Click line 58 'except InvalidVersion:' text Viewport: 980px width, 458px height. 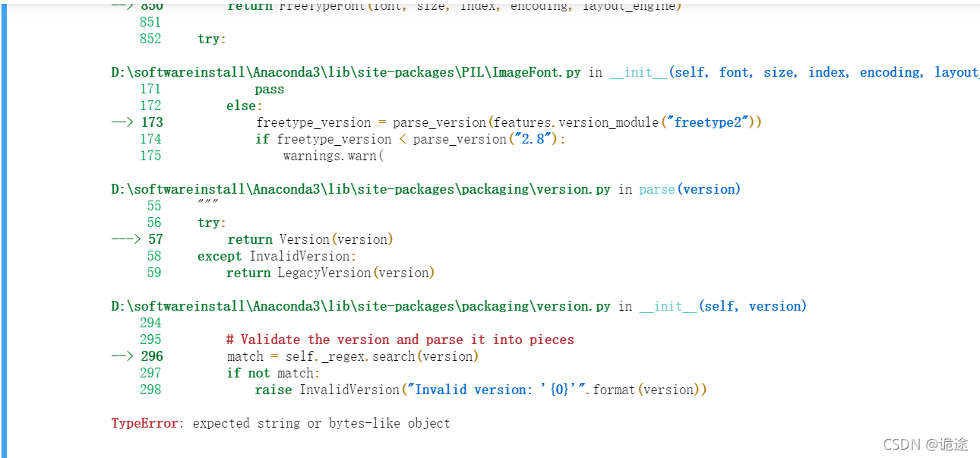click(277, 256)
